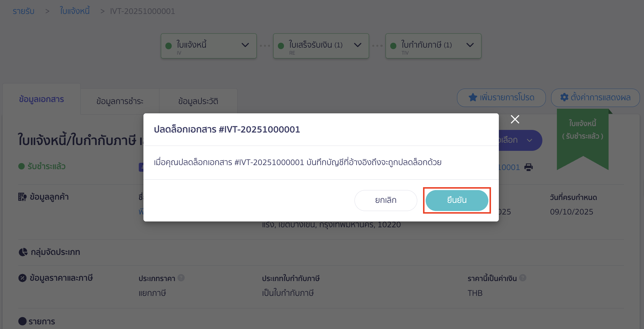Click the gear icon on ตั้งค่าการแสดงผล
The image size is (644, 329).
[564, 98]
